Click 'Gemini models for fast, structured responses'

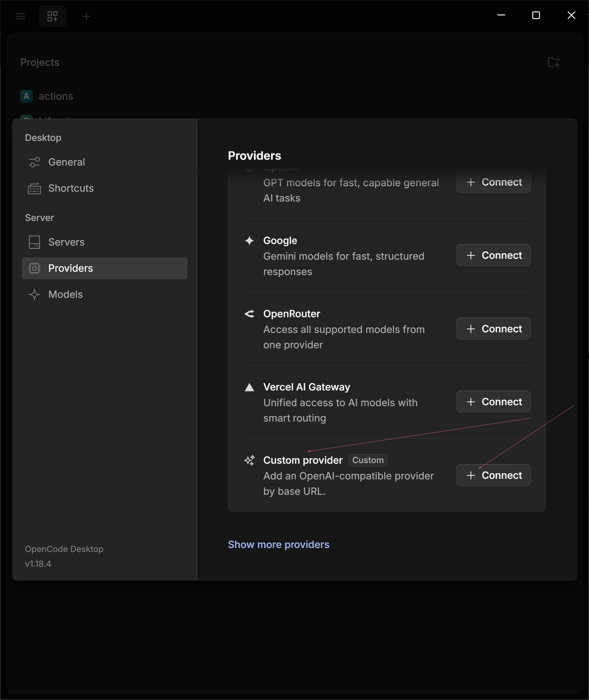point(344,264)
